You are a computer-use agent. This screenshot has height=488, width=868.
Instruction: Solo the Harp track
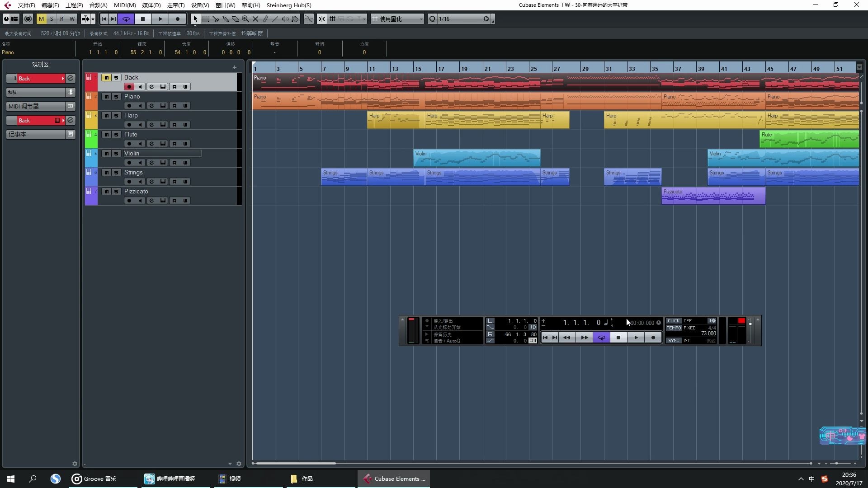116,116
